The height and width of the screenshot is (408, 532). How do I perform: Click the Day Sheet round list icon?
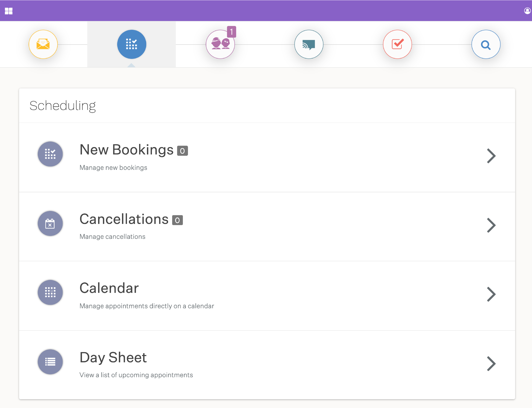click(50, 362)
